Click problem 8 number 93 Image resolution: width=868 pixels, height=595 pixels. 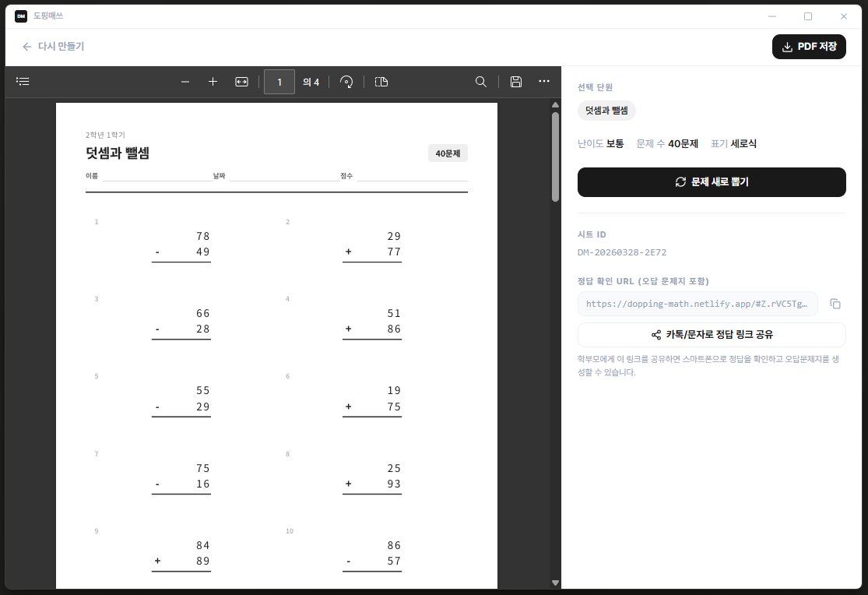[394, 484]
